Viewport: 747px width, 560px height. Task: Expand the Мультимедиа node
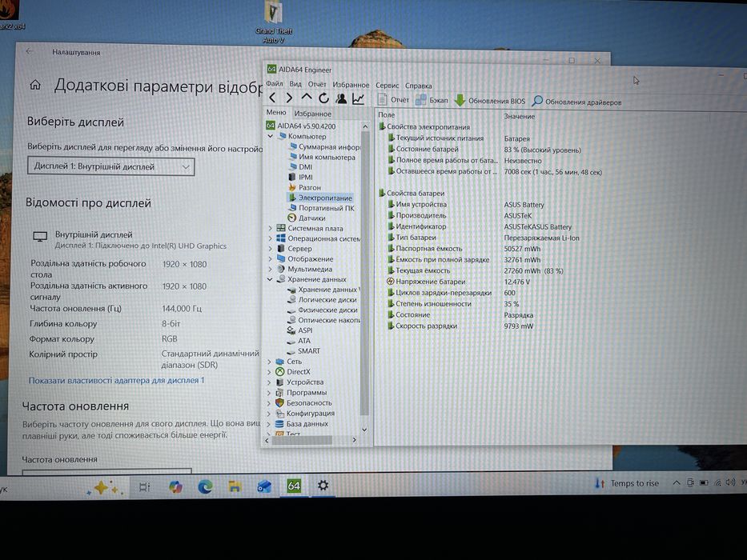pos(270,269)
